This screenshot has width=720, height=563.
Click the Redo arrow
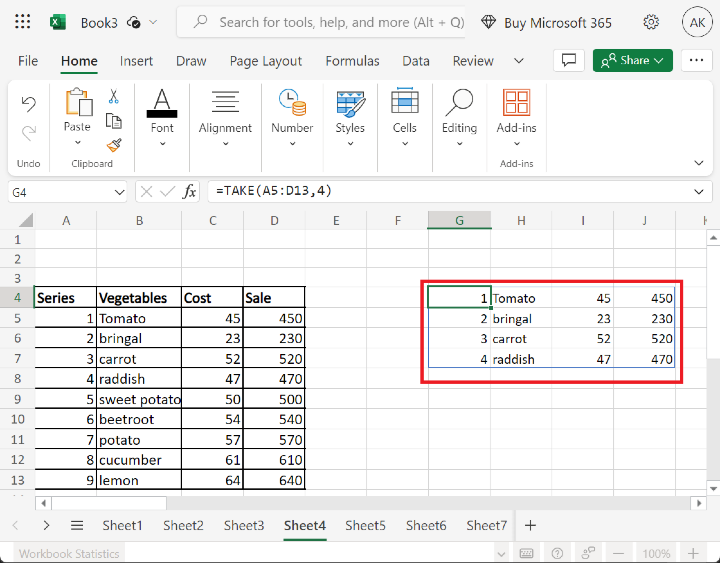tap(28, 133)
